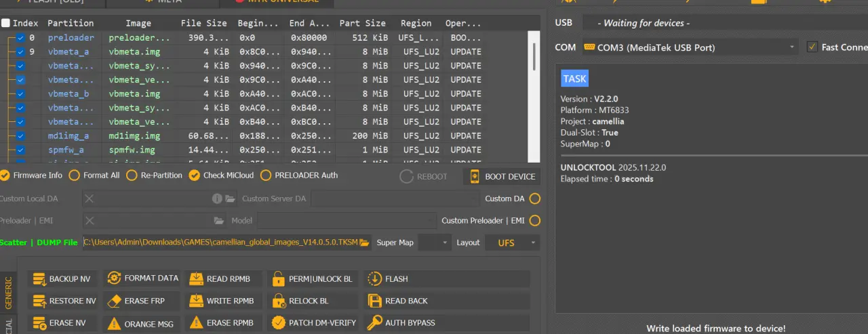
Task: Open folder icon beside Scatter file path
Action: tap(364, 243)
